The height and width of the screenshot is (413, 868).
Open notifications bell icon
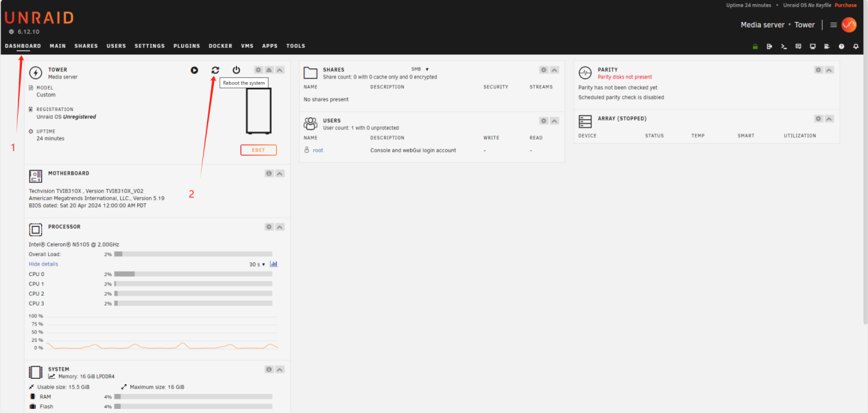click(x=856, y=47)
